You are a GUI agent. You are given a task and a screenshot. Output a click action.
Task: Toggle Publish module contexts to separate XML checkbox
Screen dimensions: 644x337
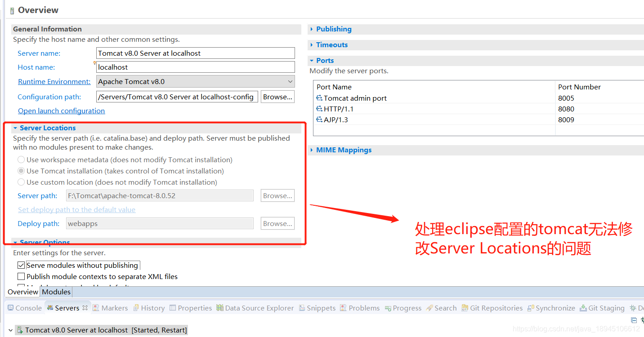click(x=21, y=276)
